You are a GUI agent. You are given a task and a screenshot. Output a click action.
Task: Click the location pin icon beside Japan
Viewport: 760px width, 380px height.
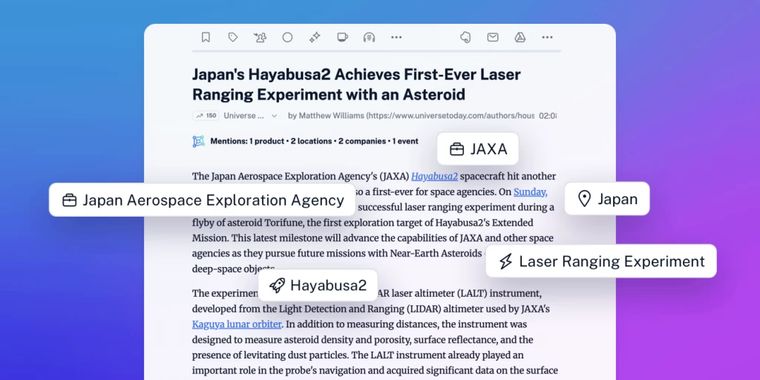coord(585,199)
